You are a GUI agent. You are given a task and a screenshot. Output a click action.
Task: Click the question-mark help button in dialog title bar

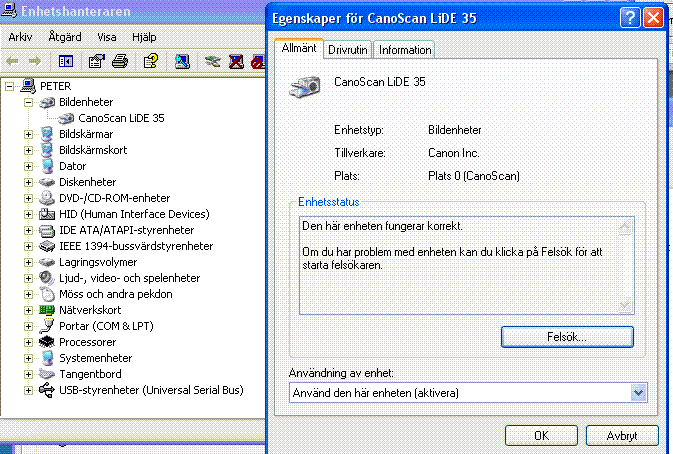[630, 18]
